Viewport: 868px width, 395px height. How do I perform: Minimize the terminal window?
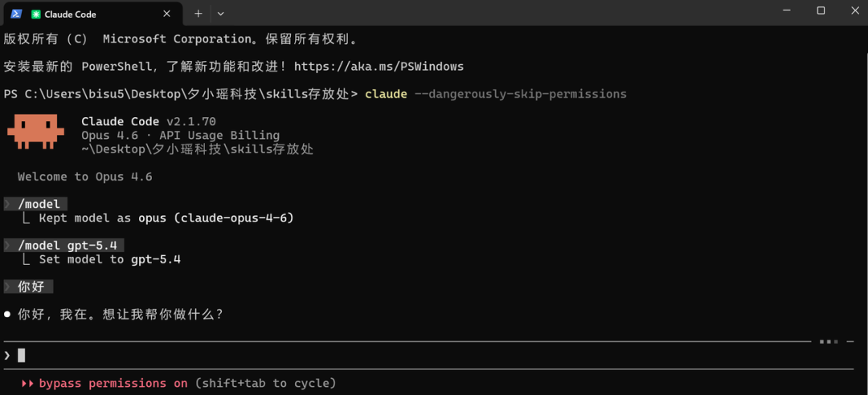785,10
